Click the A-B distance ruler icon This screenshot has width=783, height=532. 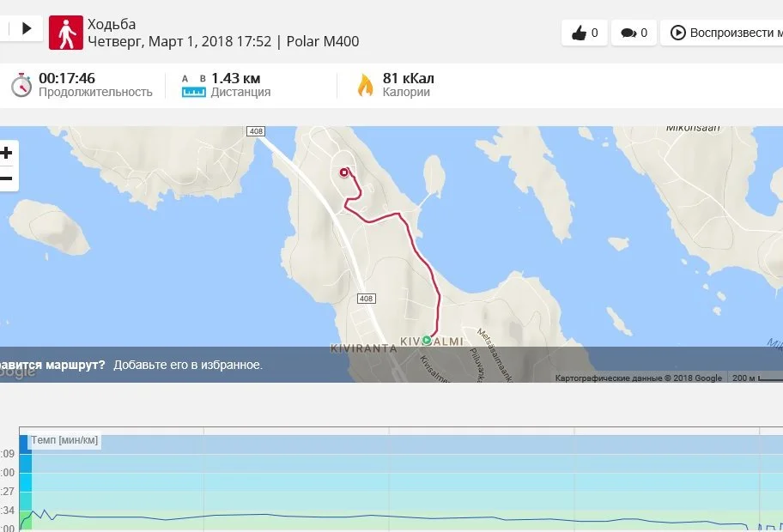tap(193, 85)
